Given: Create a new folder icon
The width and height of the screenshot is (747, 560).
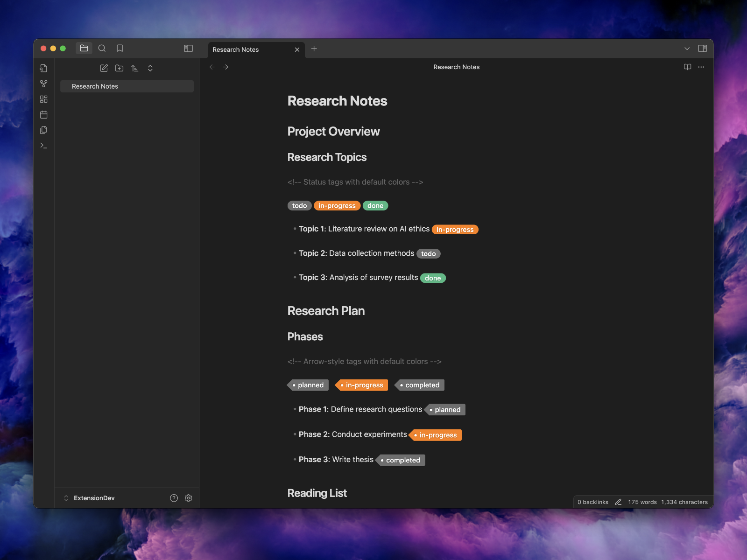Looking at the screenshot, I should [120, 68].
